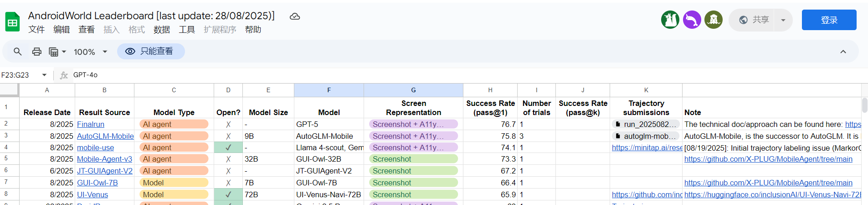Open Screenshot chip in GUI-Owl-32B row
The height and width of the screenshot is (205, 868).
(x=413, y=159)
